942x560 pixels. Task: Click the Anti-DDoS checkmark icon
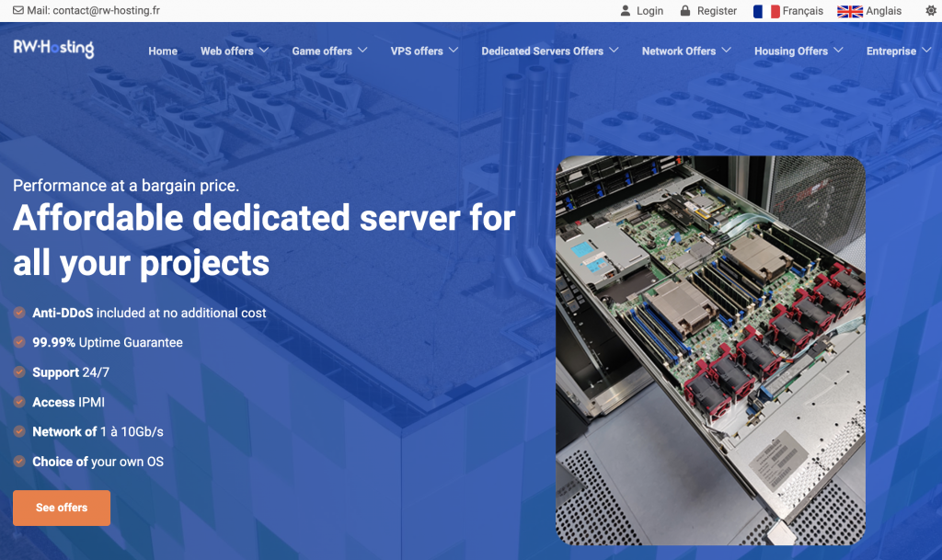click(x=19, y=313)
